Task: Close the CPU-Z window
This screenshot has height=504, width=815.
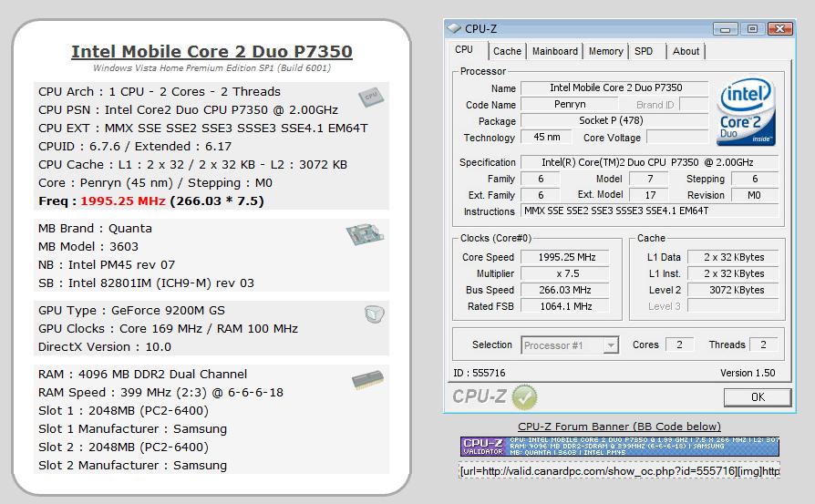Action: pyautogui.click(x=779, y=28)
